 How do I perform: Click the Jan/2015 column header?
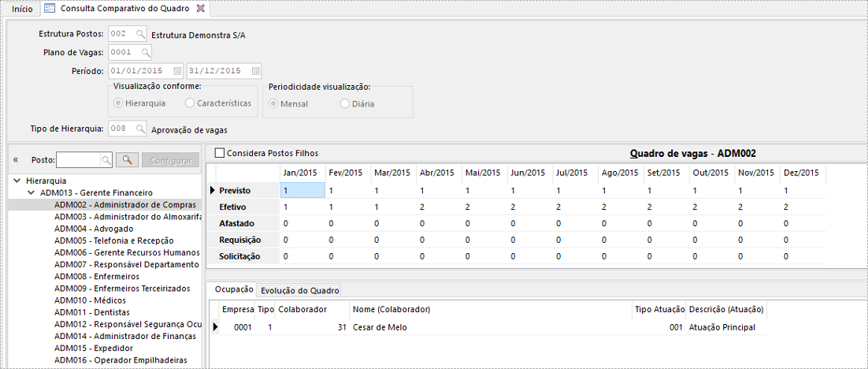pos(302,173)
